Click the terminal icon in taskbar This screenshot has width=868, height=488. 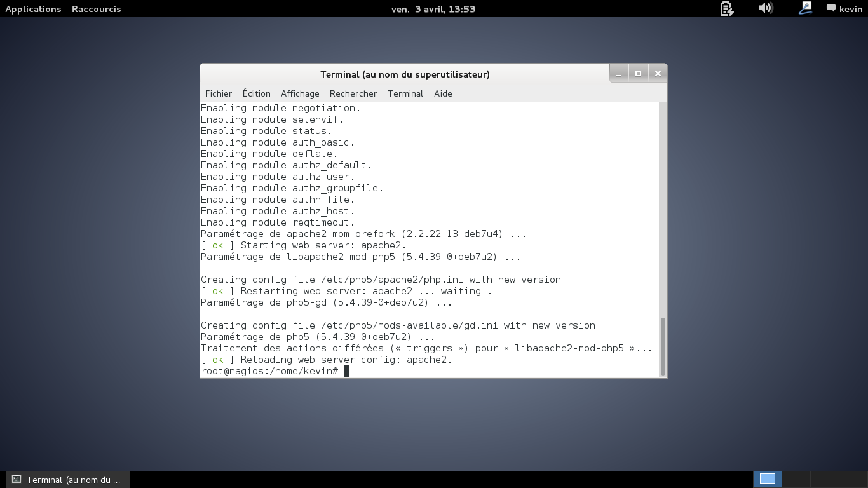pos(17,480)
